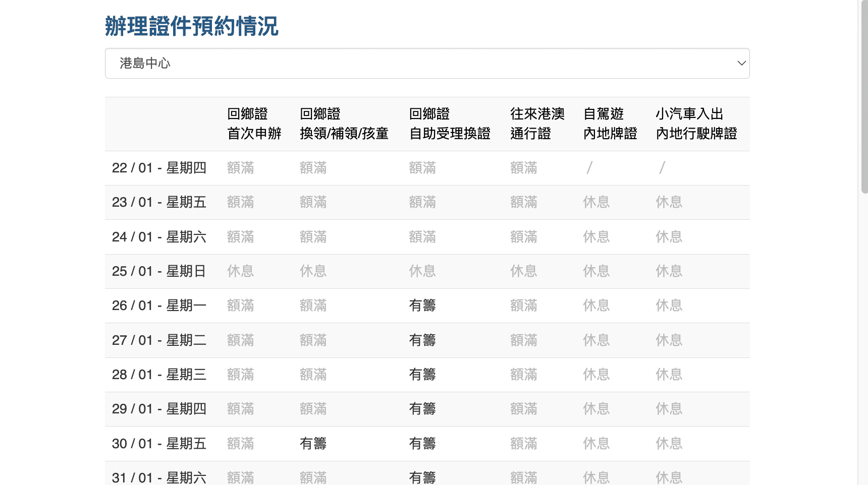Image resolution: width=868 pixels, height=485 pixels.
Task: Click 休息 cell in 25/01 row
Action: pos(241,271)
